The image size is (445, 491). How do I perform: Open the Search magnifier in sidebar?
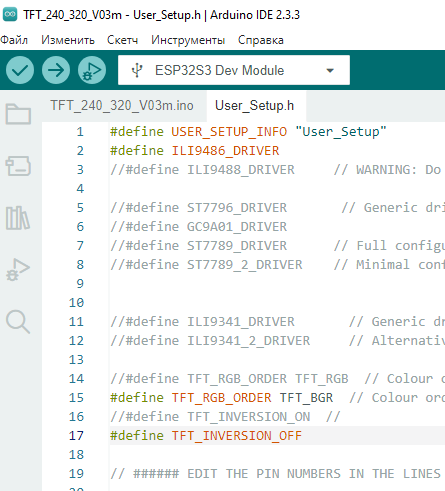click(18, 322)
